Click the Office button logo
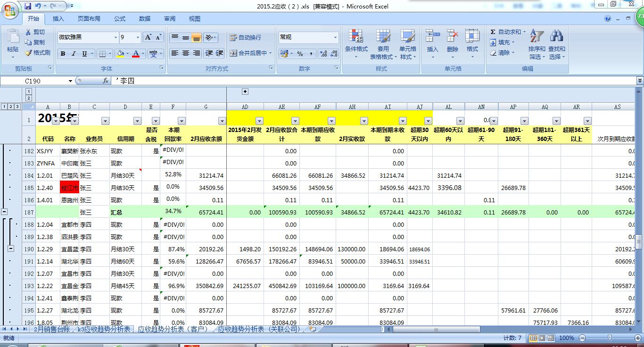The height and width of the screenshot is (347, 644). click(10, 9)
